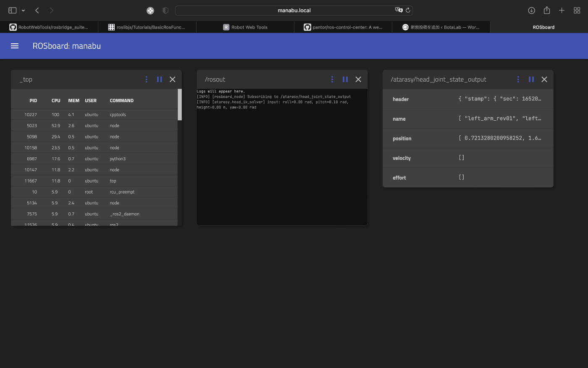This screenshot has width=588, height=368.
Task: Open the sidebar chevron dropdown
Action: click(x=23, y=10)
